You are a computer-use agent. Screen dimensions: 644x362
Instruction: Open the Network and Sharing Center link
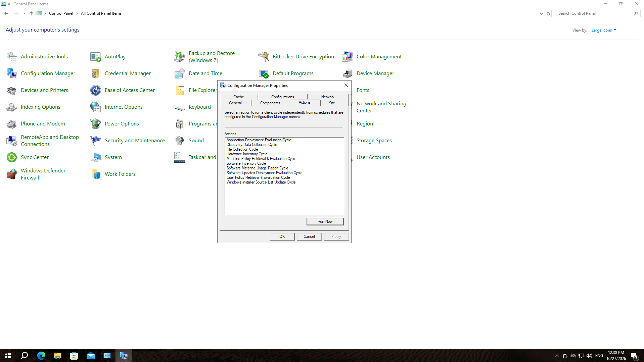(381, 107)
